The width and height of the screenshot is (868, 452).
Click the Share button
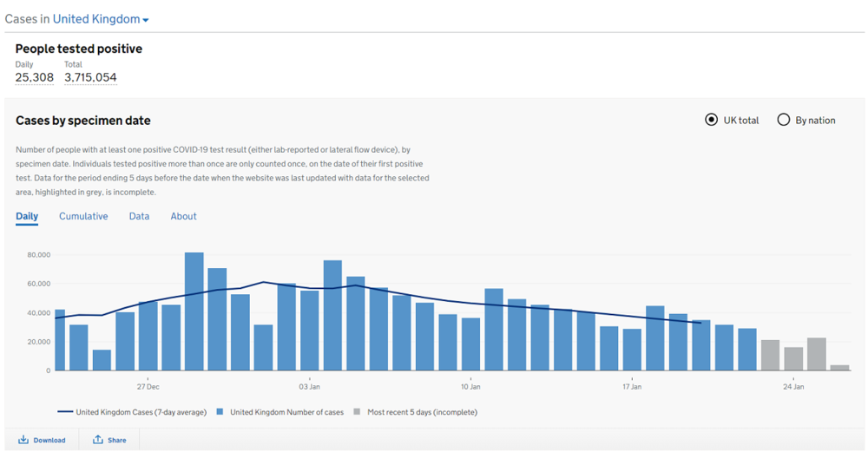click(x=109, y=440)
